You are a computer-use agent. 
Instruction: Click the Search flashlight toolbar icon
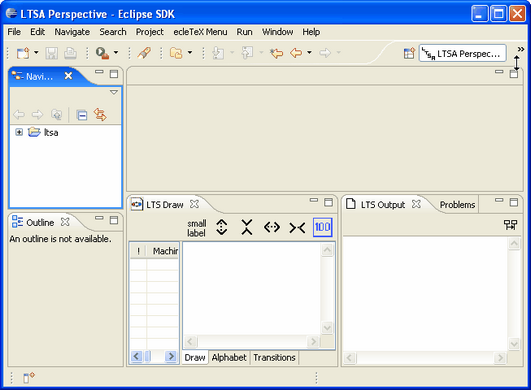click(144, 53)
